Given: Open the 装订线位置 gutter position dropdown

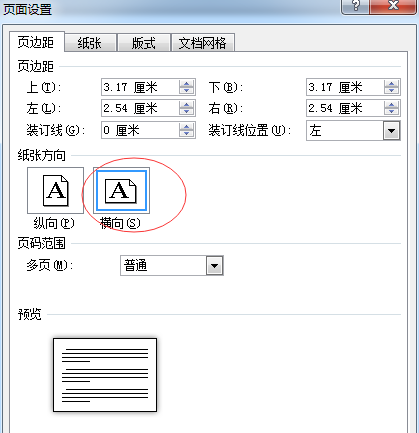Looking at the screenshot, I should (391, 131).
